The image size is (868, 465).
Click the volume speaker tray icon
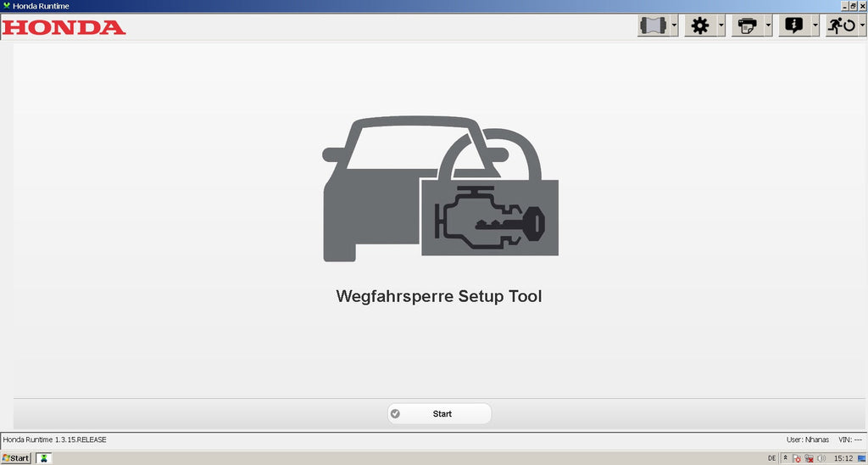coord(821,458)
